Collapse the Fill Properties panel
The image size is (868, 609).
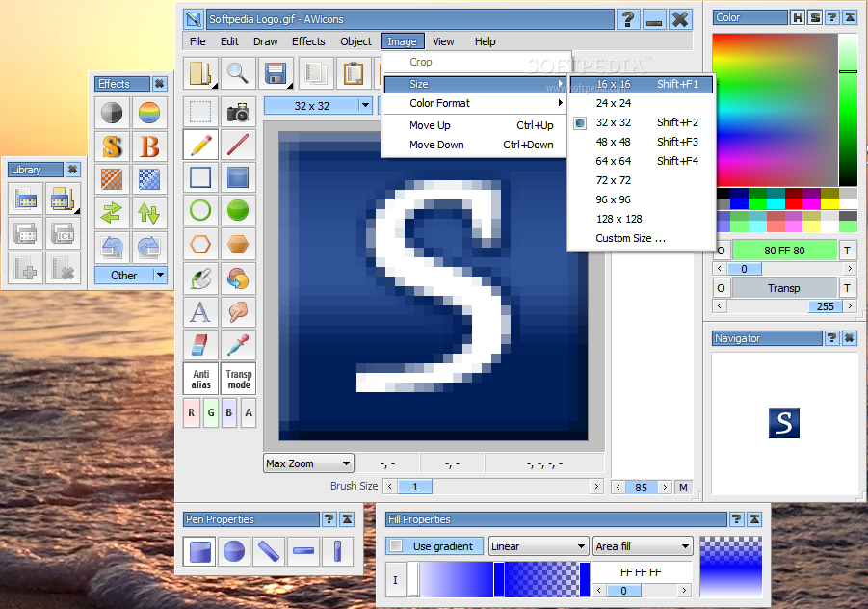point(754,519)
